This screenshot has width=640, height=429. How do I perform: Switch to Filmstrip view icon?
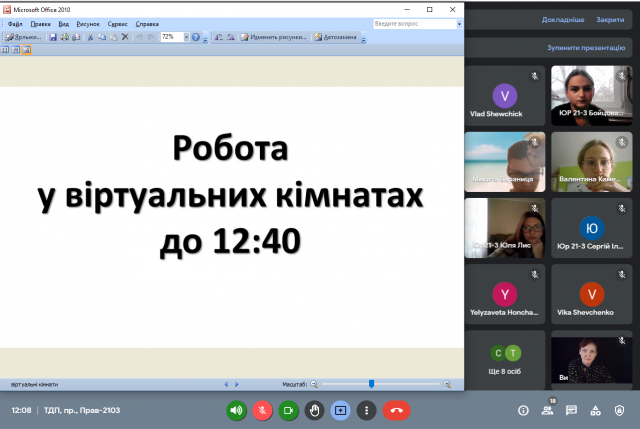click(x=16, y=50)
